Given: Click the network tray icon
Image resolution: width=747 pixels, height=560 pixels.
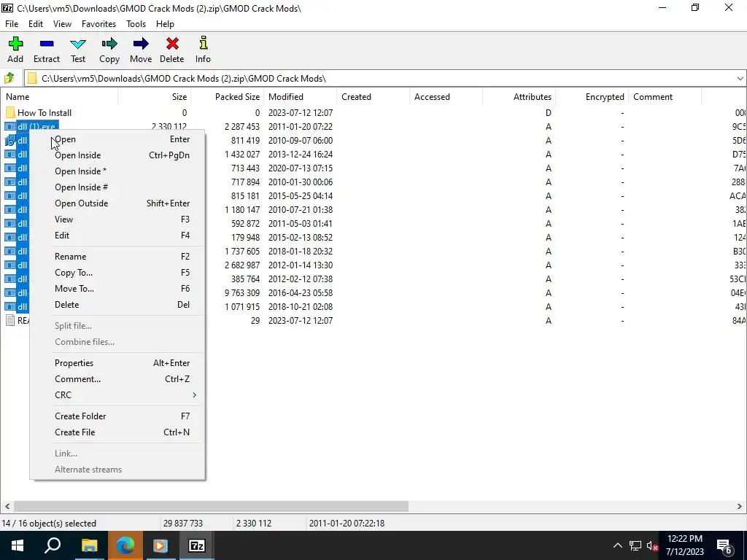Looking at the screenshot, I should click(635, 545).
